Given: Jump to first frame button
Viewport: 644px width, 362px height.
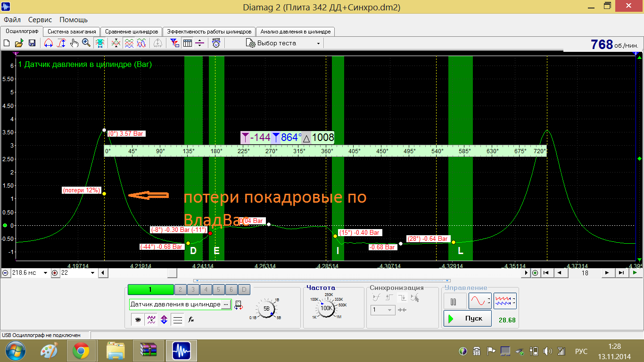Looking at the screenshot, I should coord(546,272).
